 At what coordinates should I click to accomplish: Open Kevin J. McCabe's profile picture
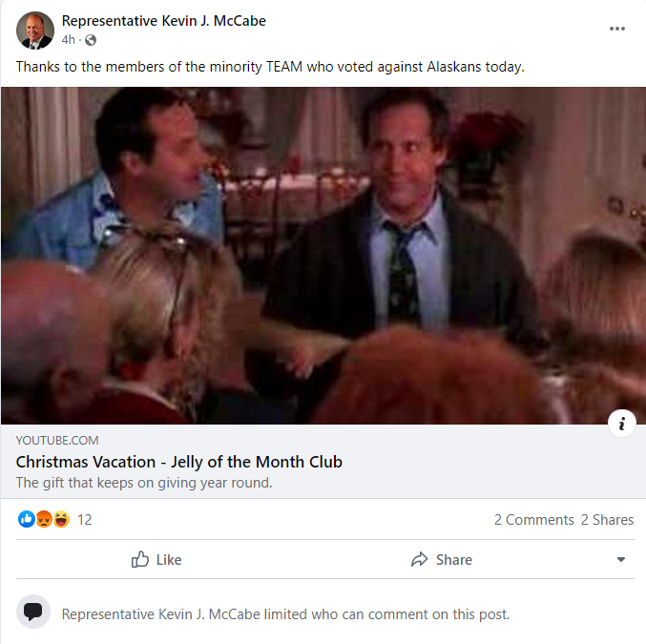click(35, 31)
